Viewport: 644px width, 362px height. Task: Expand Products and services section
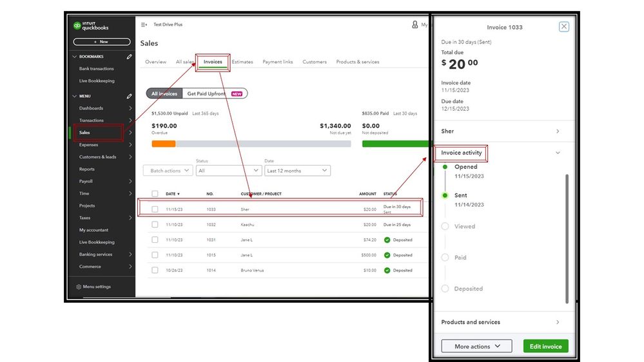(x=558, y=322)
